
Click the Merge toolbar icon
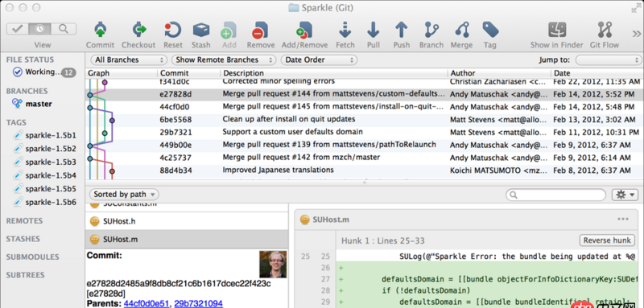coord(462,30)
